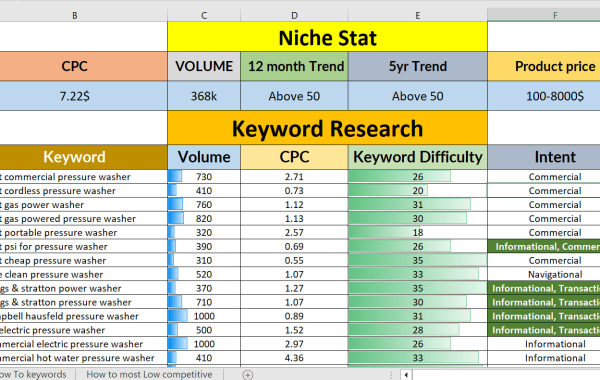Select the 100-8000$ price cell

point(544,96)
